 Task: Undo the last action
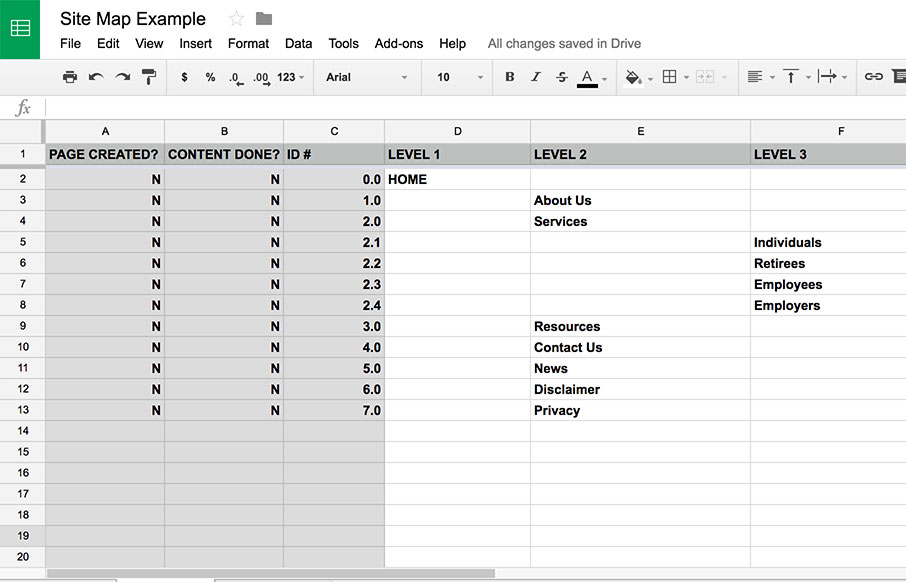coord(96,77)
